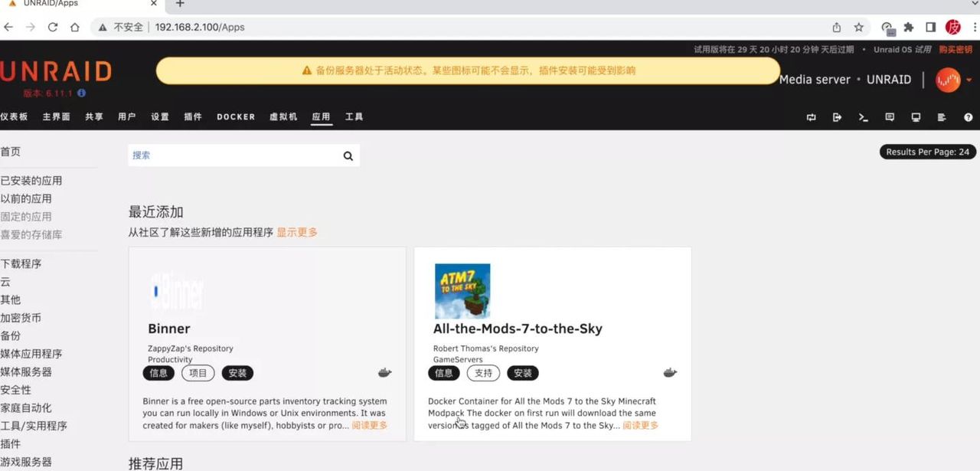Click the browser back arrow
This screenshot has width=980, height=471.
click(8, 27)
